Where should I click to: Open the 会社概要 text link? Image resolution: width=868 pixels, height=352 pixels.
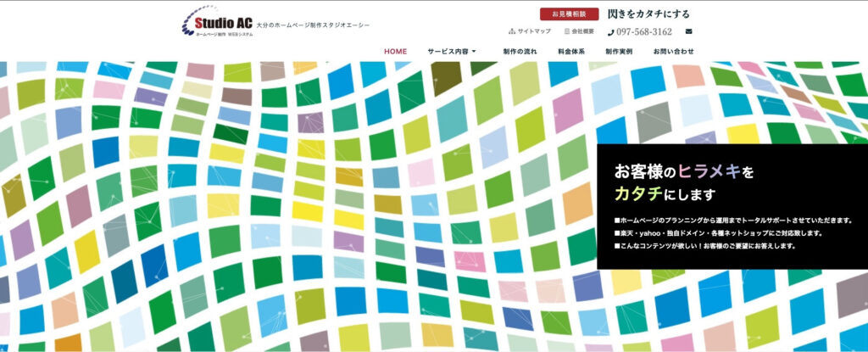coord(583,31)
